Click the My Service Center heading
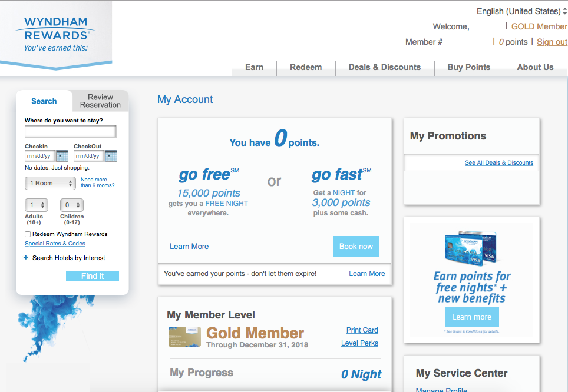Viewport: 568px width, 392px height. pos(461,373)
